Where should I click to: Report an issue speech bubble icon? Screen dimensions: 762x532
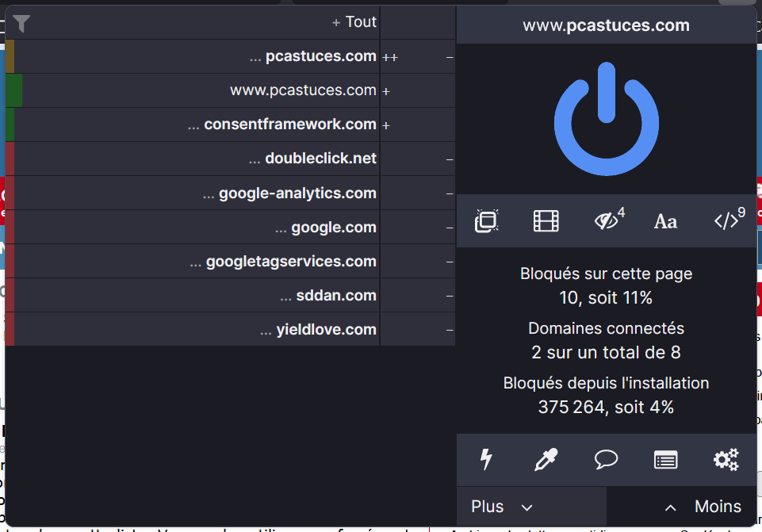[x=606, y=459]
